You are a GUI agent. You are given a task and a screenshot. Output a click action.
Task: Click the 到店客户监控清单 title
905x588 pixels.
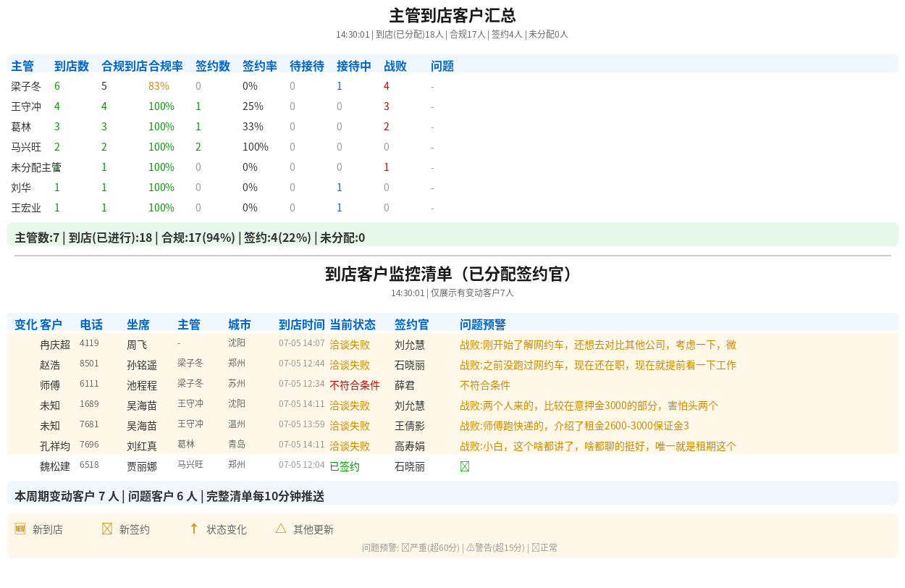click(x=452, y=274)
